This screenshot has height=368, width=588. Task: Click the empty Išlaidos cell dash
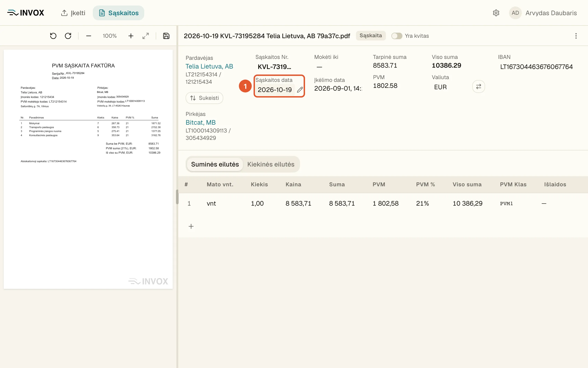[x=544, y=204]
